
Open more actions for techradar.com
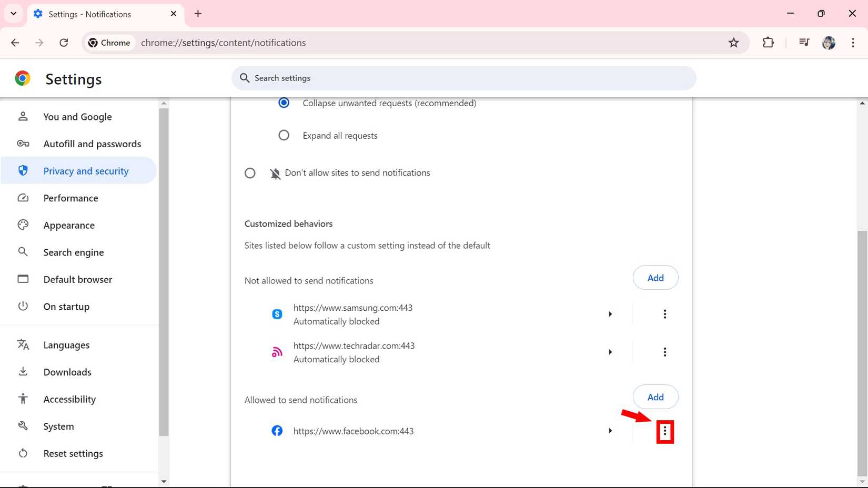pos(664,352)
